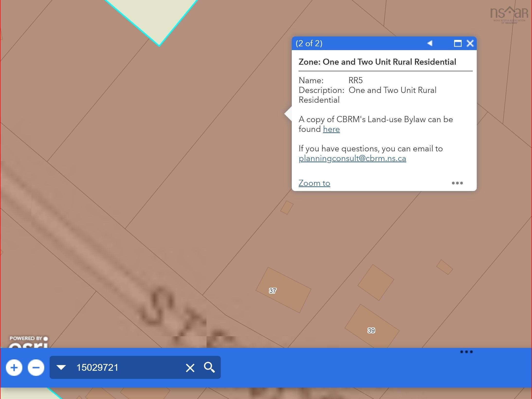Expand search source dropdown arrow
This screenshot has width=532, height=399.
(x=61, y=367)
